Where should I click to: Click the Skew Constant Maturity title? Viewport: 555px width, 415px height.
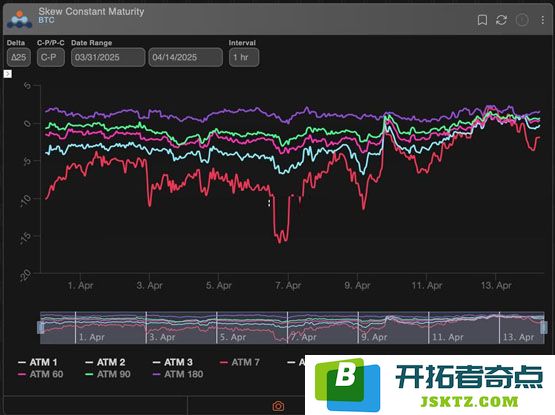(x=91, y=11)
